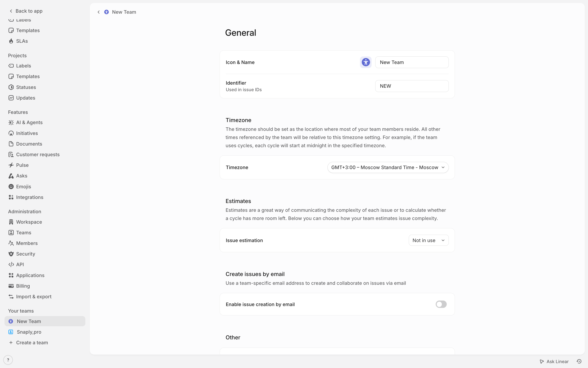Click Ask Linear button
The height and width of the screenshot is (368, 588).
[x=554, y=361]
